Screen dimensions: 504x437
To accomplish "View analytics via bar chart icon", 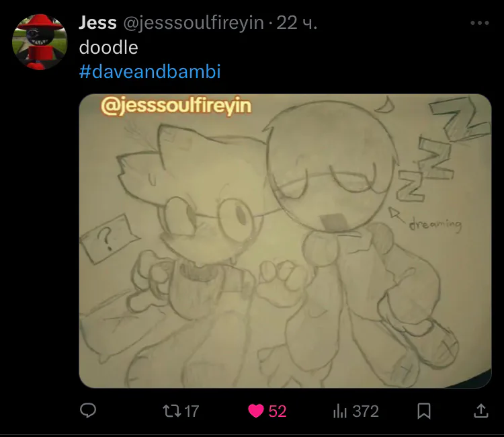I will (x=340, y=411).
